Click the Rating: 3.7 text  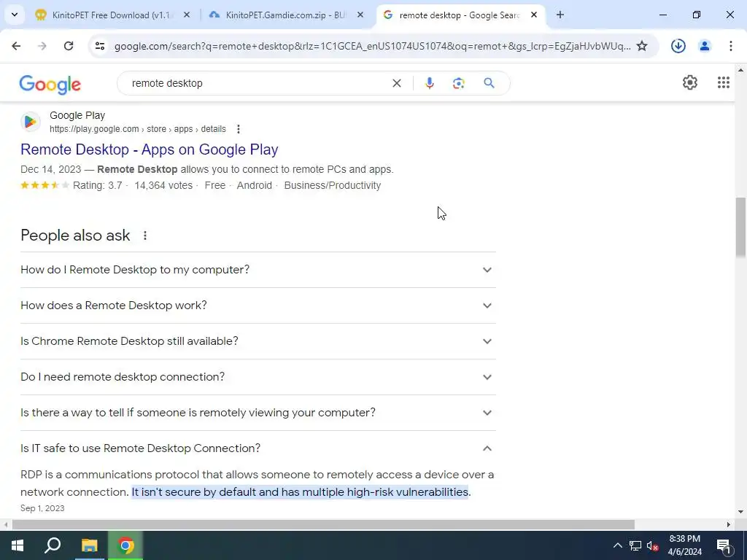point(97,185)
